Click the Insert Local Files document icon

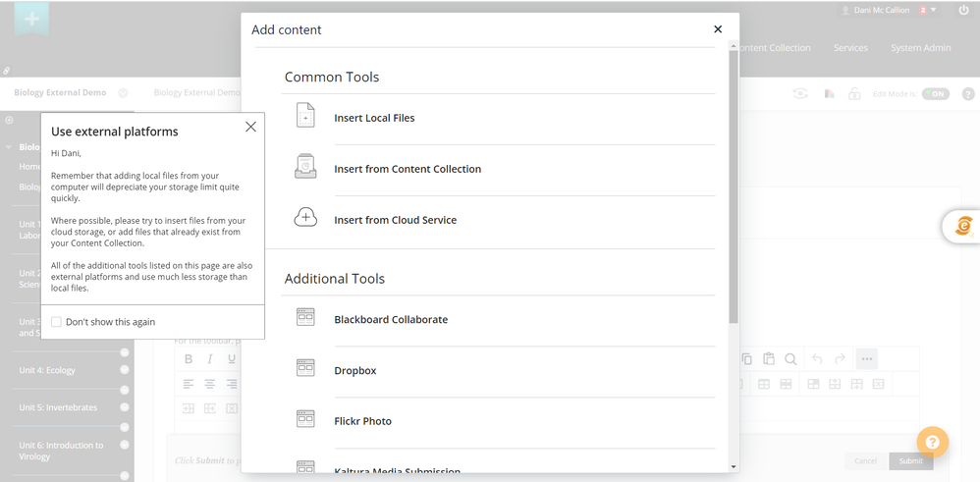point(305,116)
